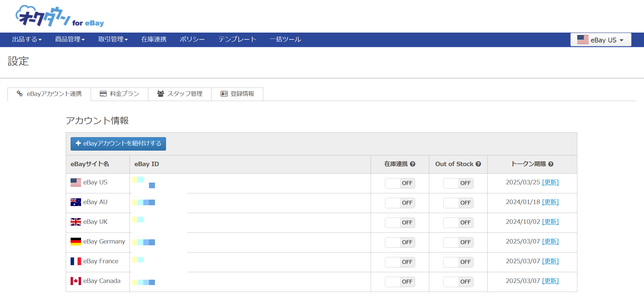
Task: Click 更新 link for eBay US token
Action: click(x=550, y=182)
